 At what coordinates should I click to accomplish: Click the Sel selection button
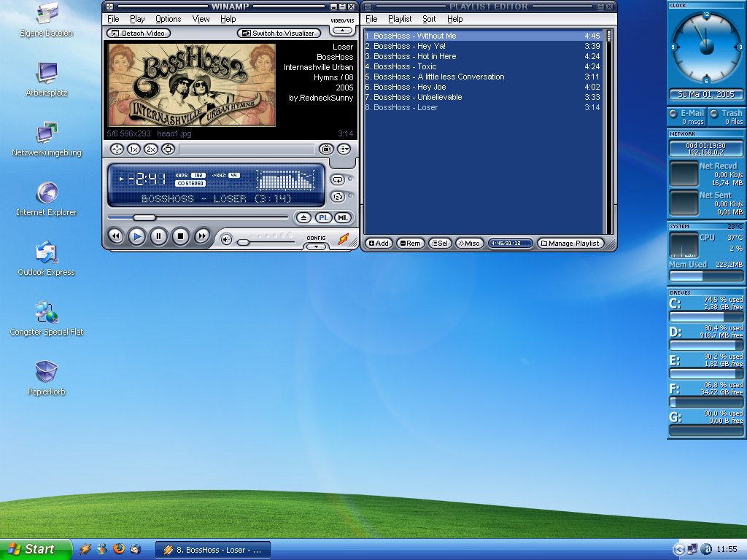click(x=440, y=244)
